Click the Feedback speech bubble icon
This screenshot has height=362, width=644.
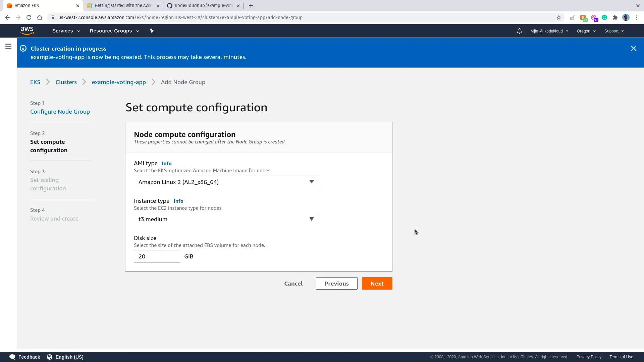(x=12, y=357)
